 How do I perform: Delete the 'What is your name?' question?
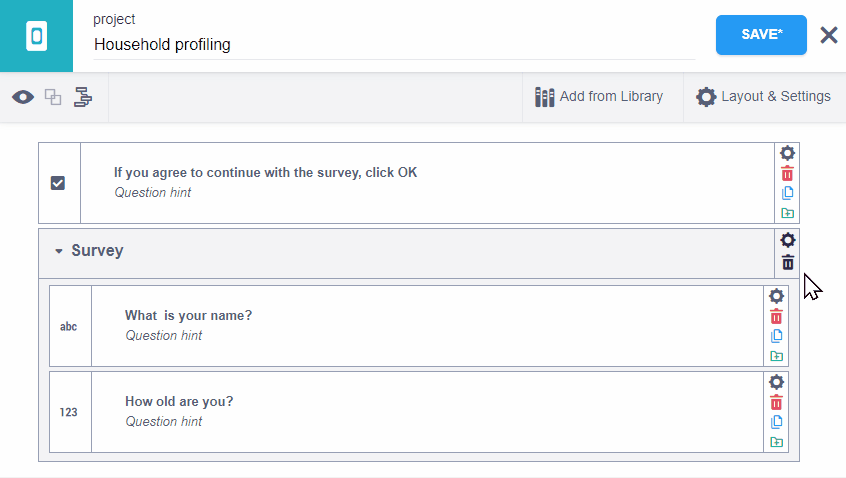[x=776, y=316]
